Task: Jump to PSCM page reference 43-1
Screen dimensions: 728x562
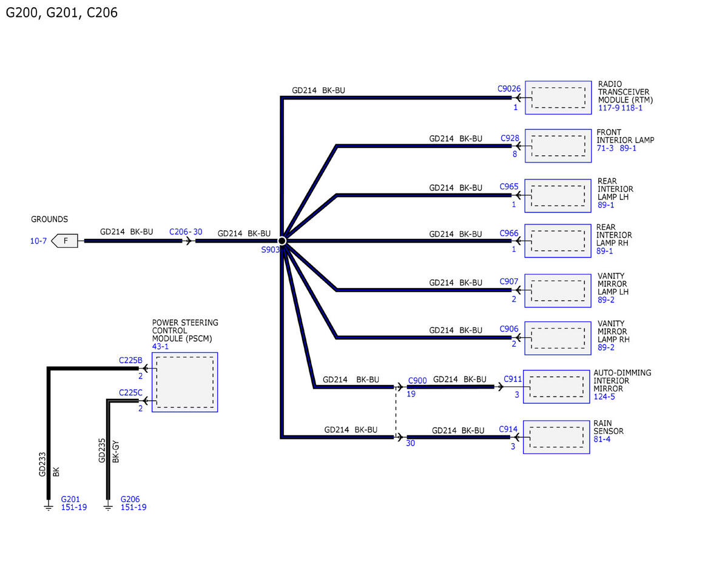Action: pos(161,346)
